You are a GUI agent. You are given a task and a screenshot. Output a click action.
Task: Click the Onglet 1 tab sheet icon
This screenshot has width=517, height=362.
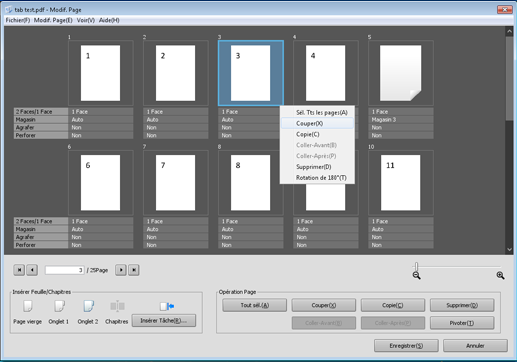point(59,306)
